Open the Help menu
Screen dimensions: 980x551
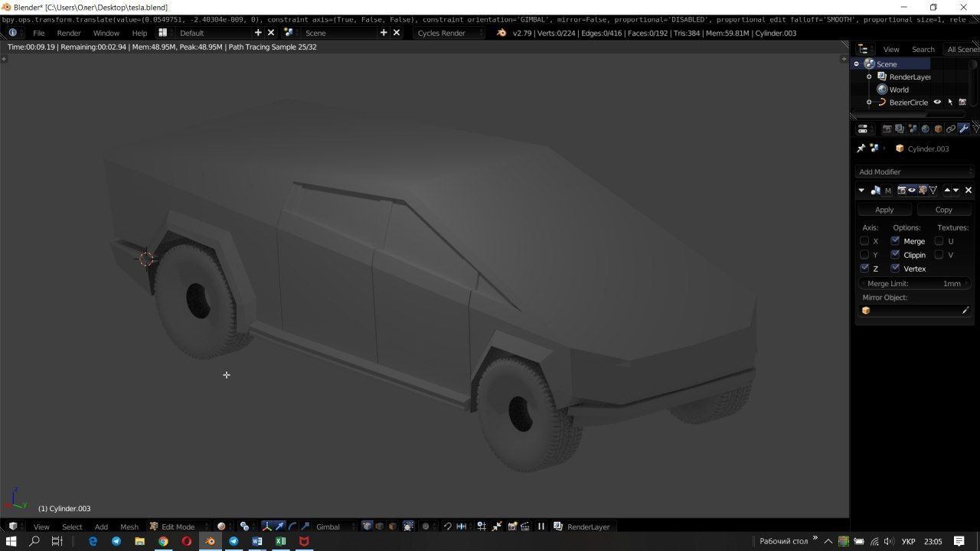pyautogui.click(x=139, y=33)
